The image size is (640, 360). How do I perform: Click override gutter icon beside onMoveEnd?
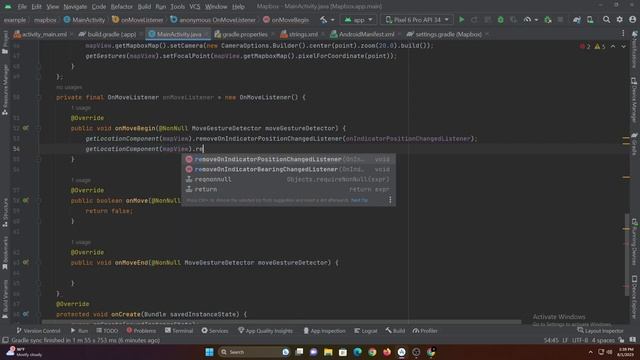[25, 262]
